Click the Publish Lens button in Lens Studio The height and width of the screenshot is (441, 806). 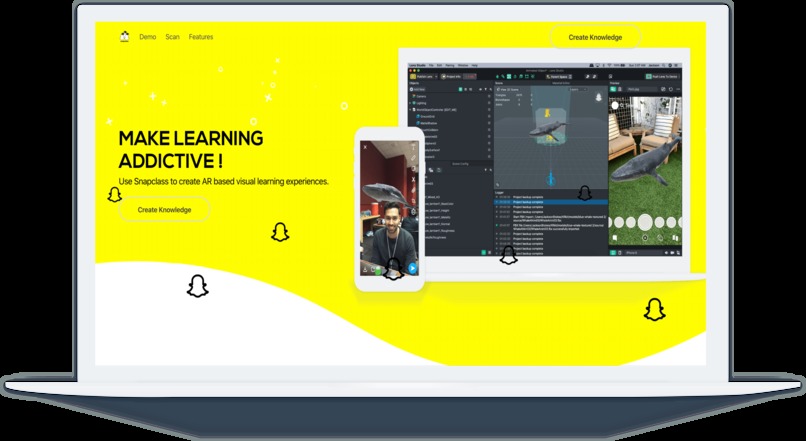[423, 77]
